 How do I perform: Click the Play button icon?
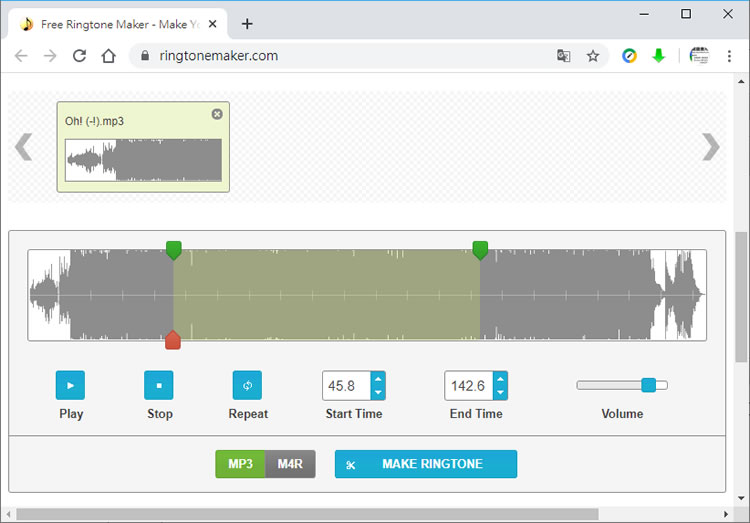pyautogui.click(x=70, y=385)
